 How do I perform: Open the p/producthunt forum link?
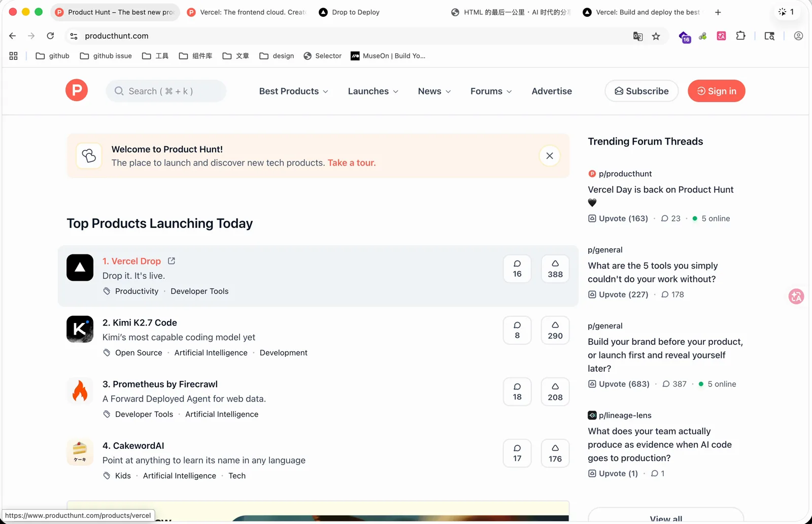coord(620,174)
